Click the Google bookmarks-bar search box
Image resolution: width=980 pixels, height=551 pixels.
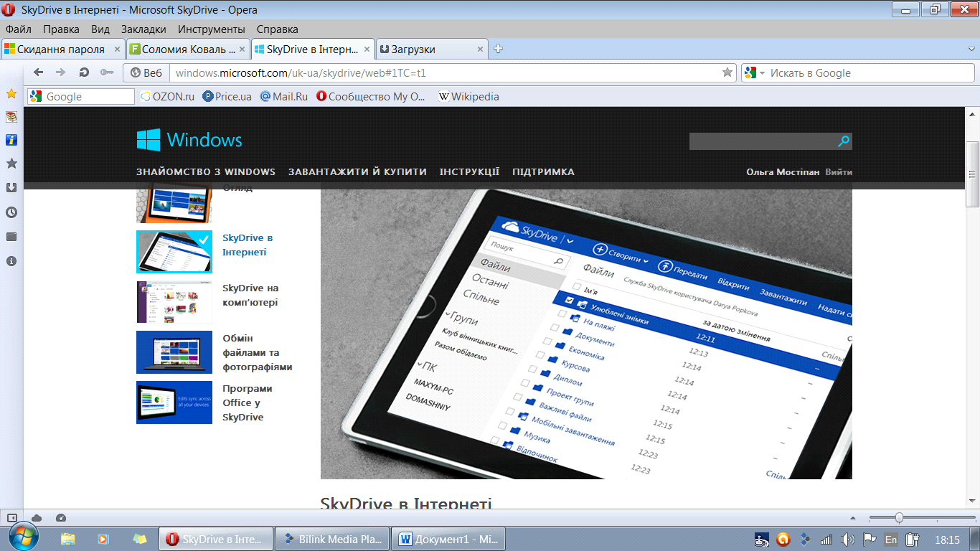81,96
